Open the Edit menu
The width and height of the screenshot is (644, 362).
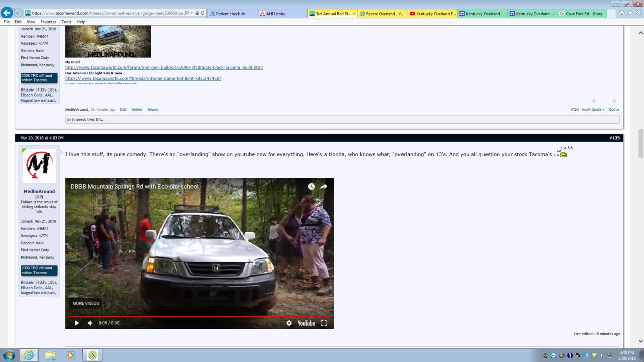(18, 22)
